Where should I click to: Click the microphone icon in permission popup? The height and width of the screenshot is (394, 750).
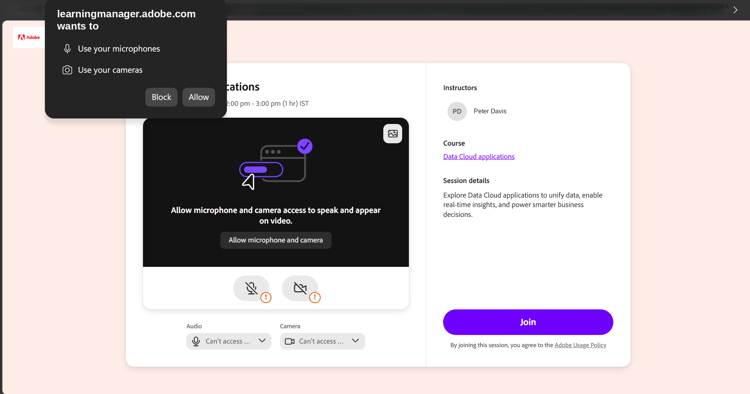pyautogui.click(x=67, y=49)
